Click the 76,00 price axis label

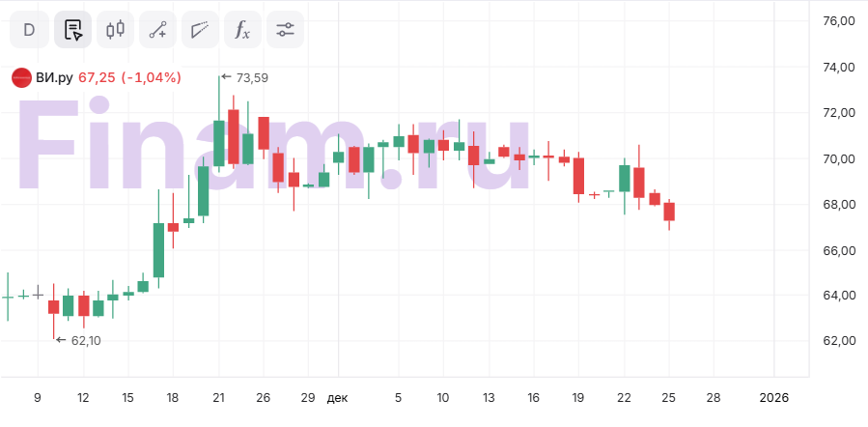click(837, 21)
